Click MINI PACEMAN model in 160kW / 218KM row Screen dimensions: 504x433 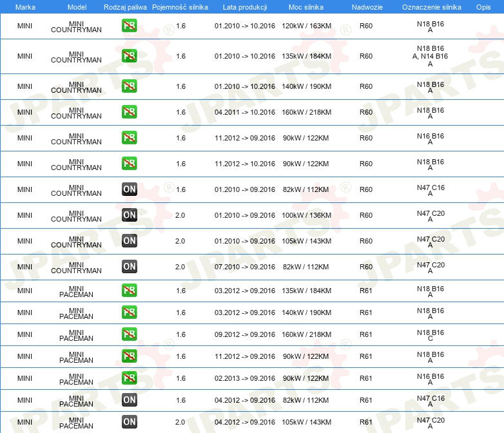pos(76,335)
